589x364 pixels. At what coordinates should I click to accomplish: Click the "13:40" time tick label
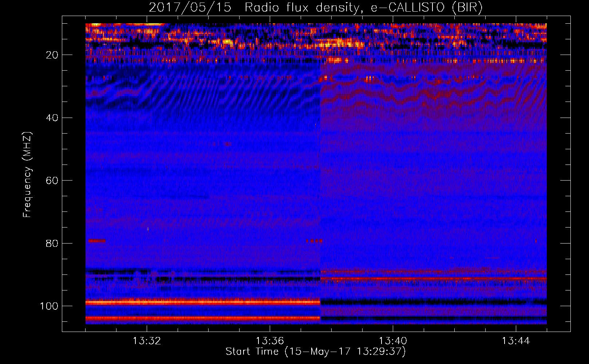[x=393, y=341]
